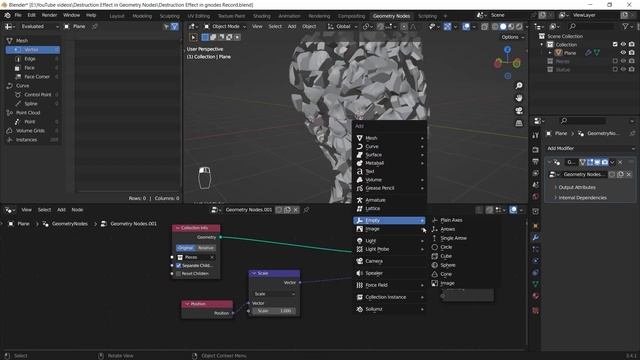Click the Circle empty icon

click(435, 247)
